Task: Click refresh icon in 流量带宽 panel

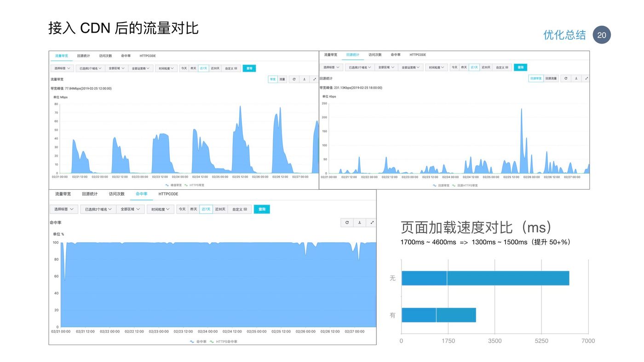Action: tap(294, 79)
